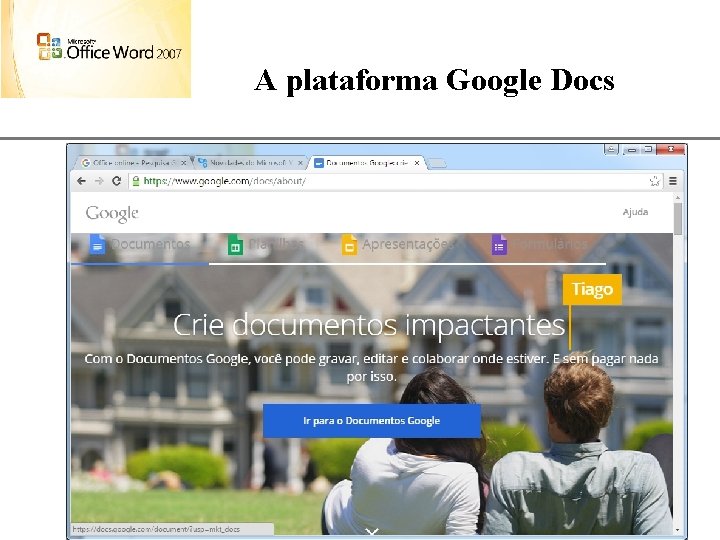Click the Ajuda help link
This screenshot has width=720, height=540.
click(636, 212)
